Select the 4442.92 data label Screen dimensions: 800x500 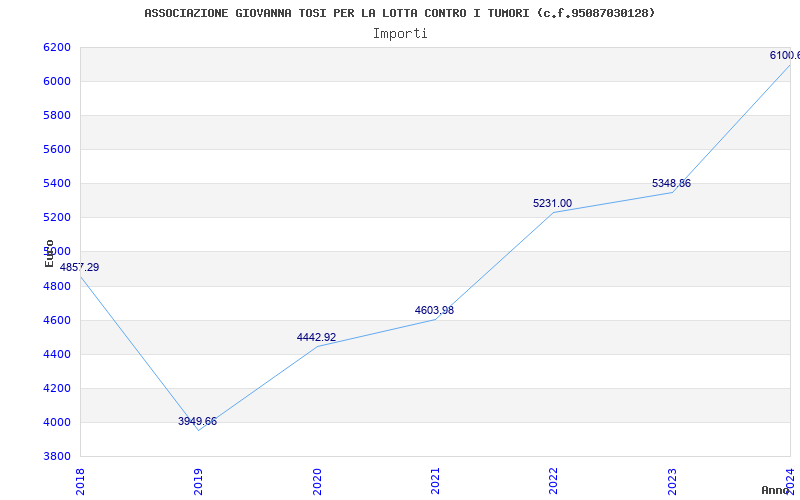[x=316, y=337]
